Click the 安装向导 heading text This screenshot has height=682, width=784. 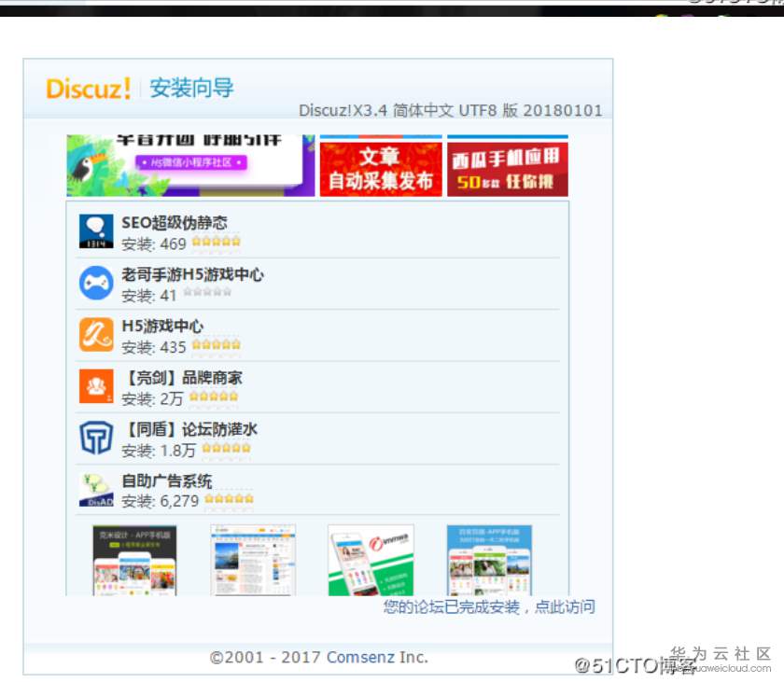click(191, 88)
